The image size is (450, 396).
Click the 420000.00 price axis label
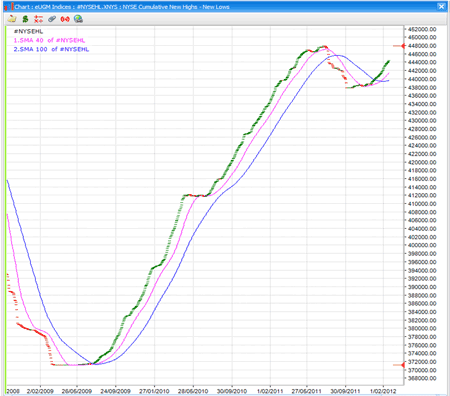pyautogui.click(x=422, y=162)
